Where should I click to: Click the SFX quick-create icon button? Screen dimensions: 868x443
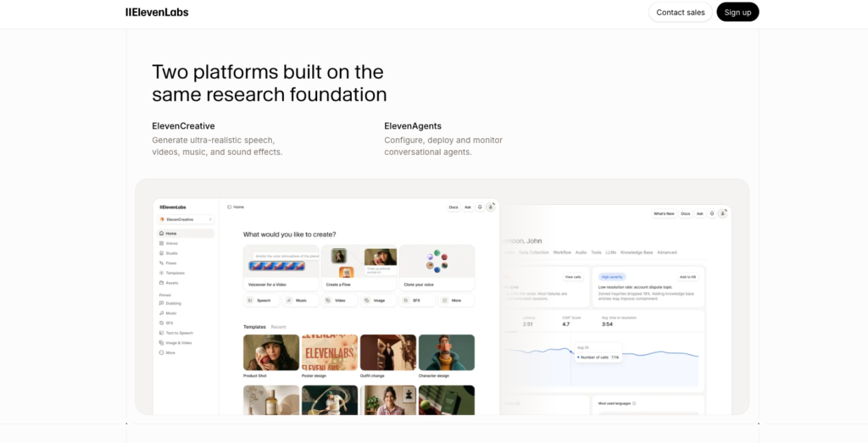pos(406,301)
